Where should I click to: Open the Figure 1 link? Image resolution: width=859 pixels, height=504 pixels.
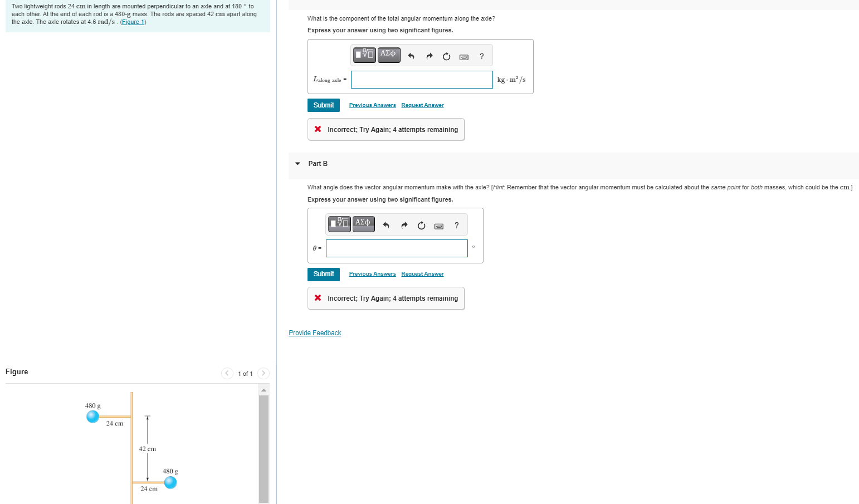133,22
